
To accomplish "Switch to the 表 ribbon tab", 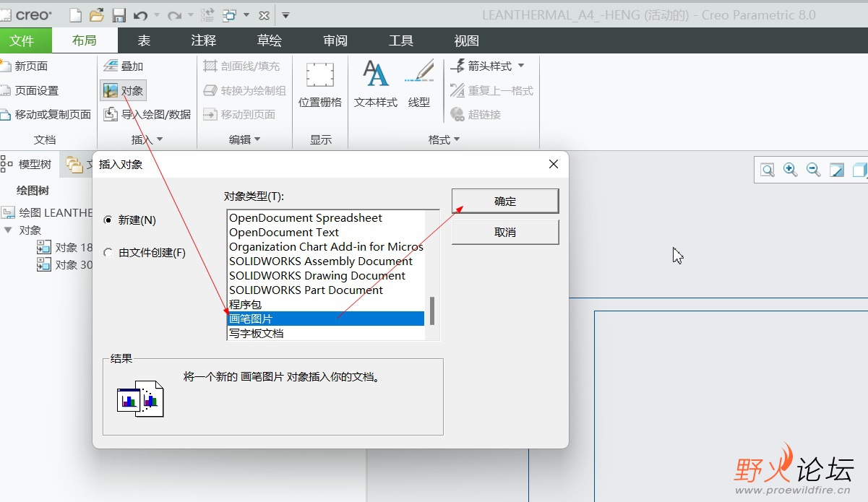I will tap(144, 40).
